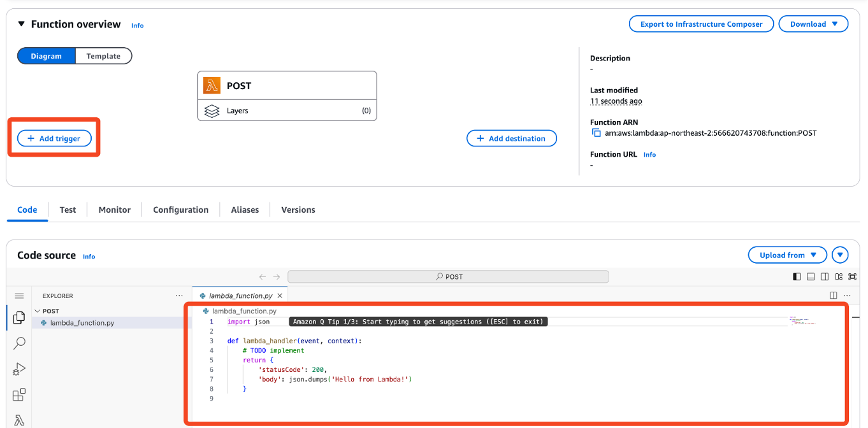The image size is (868, 428).
Task: Toggle fullscreen editor icon
Action: pyautogui.click(x=853, y=277)
